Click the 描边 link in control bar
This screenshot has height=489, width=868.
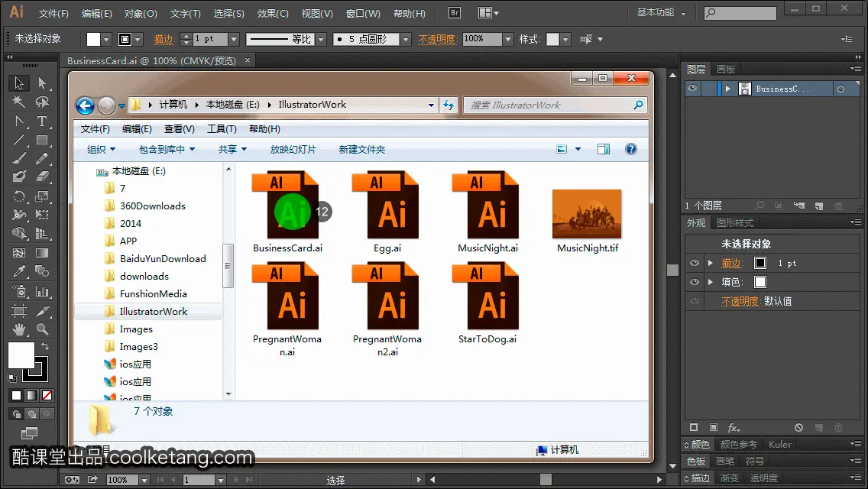pos(164,39)
